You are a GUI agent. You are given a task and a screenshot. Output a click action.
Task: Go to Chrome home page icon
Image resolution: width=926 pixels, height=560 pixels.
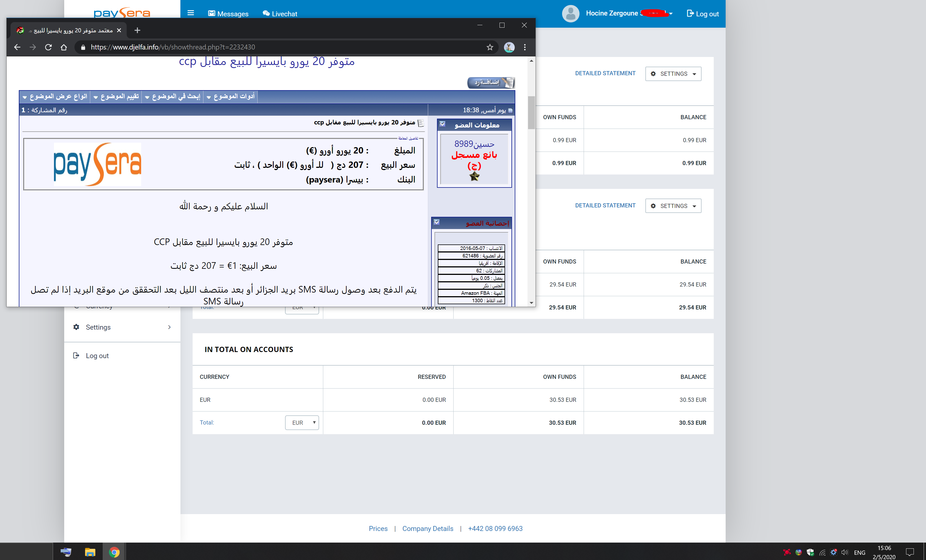click(64, 47)
